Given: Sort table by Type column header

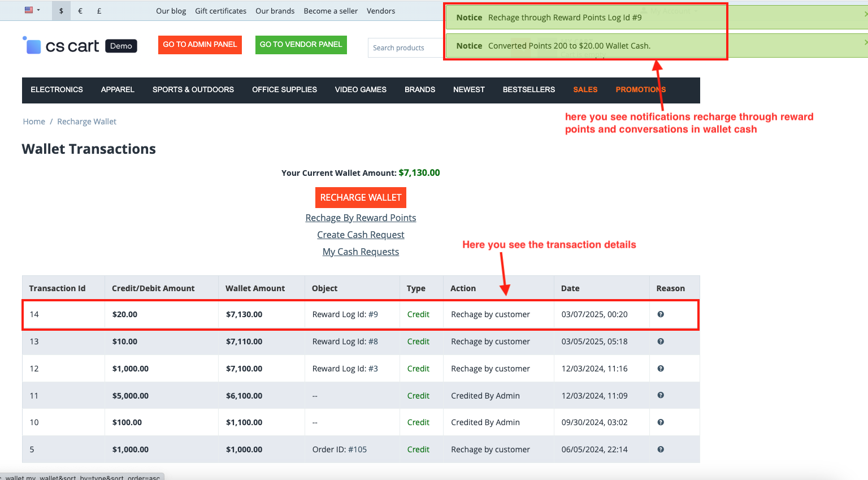Looking at the screenshot, I should click(416, 288).
